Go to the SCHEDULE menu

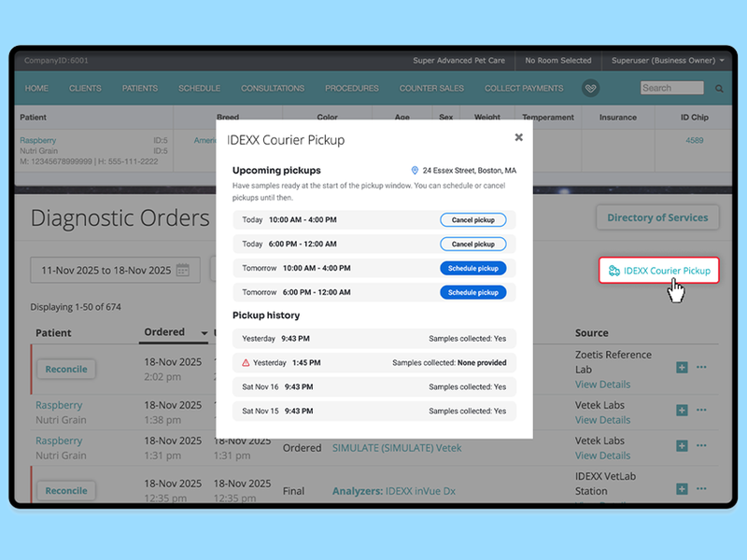[x=199, y=88]
